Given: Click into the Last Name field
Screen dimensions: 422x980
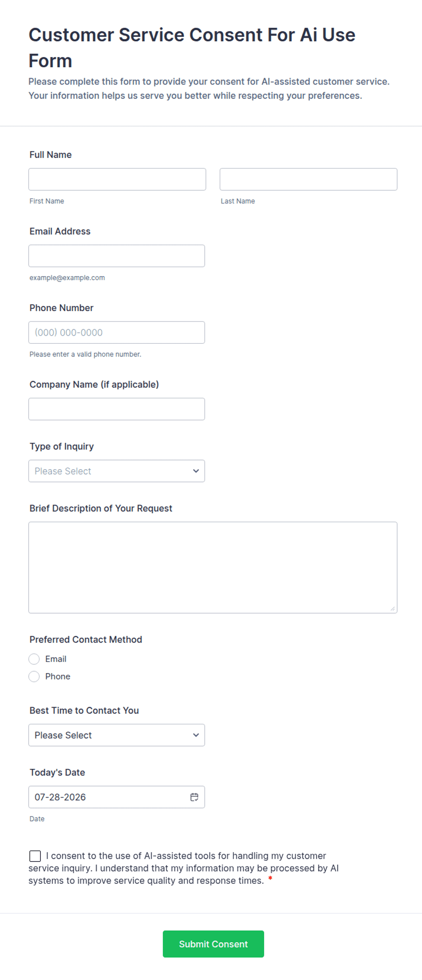Looking at the screenshot, I should point(309,179).
